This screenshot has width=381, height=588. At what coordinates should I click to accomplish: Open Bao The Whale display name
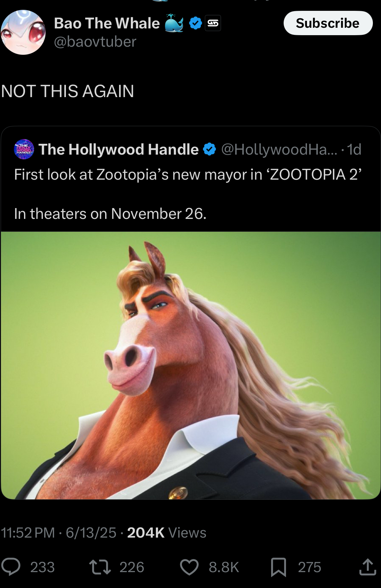(x=107, y=23)
